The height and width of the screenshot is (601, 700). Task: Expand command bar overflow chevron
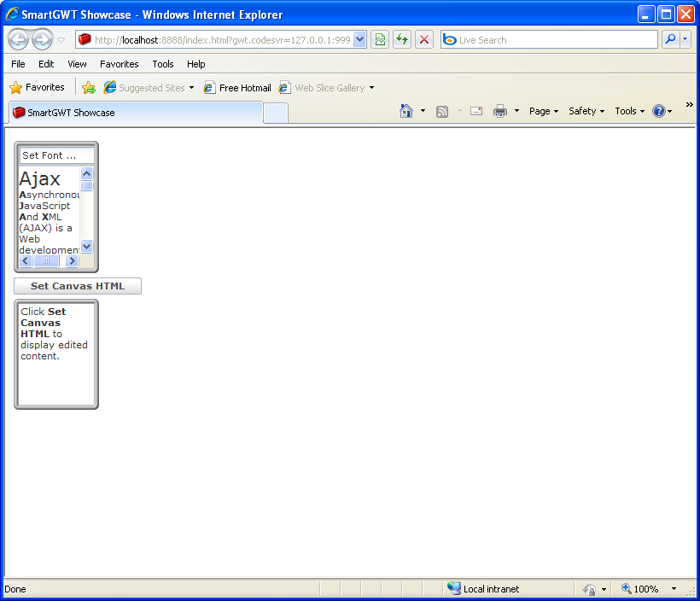[689, 104]
